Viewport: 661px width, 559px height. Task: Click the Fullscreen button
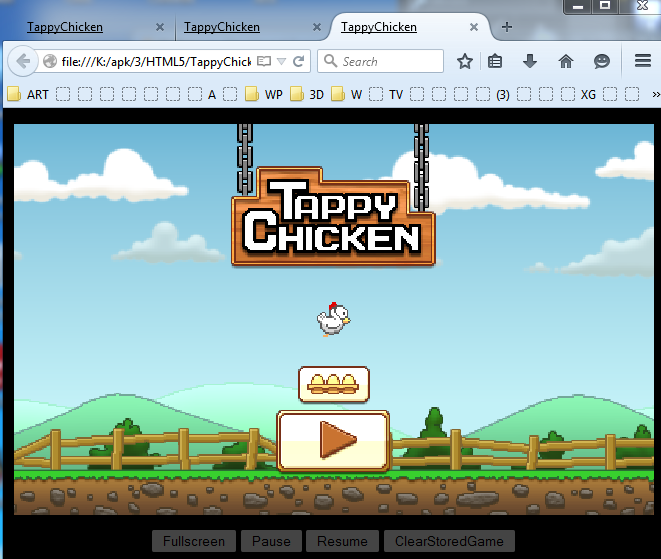pos(194,541)
